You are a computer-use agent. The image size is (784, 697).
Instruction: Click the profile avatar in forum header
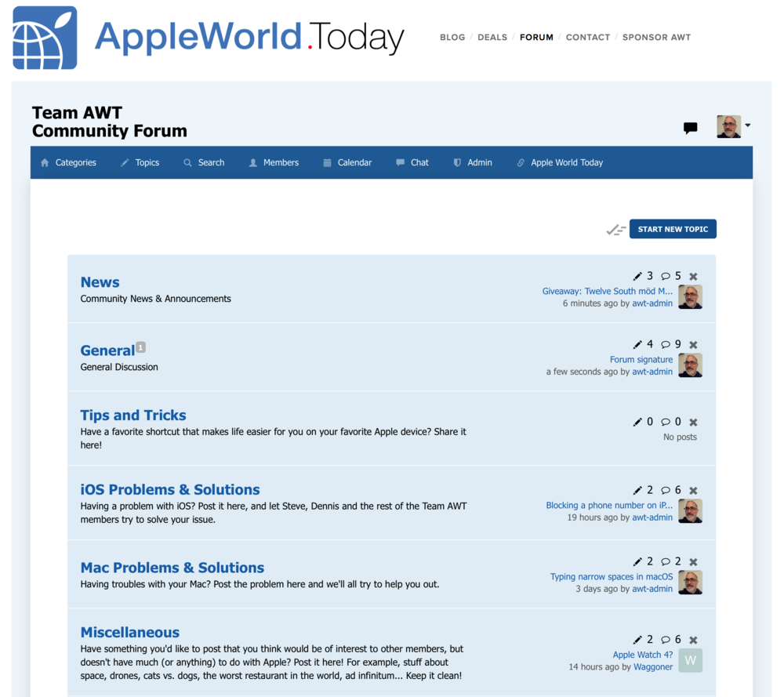click(729, 126)
